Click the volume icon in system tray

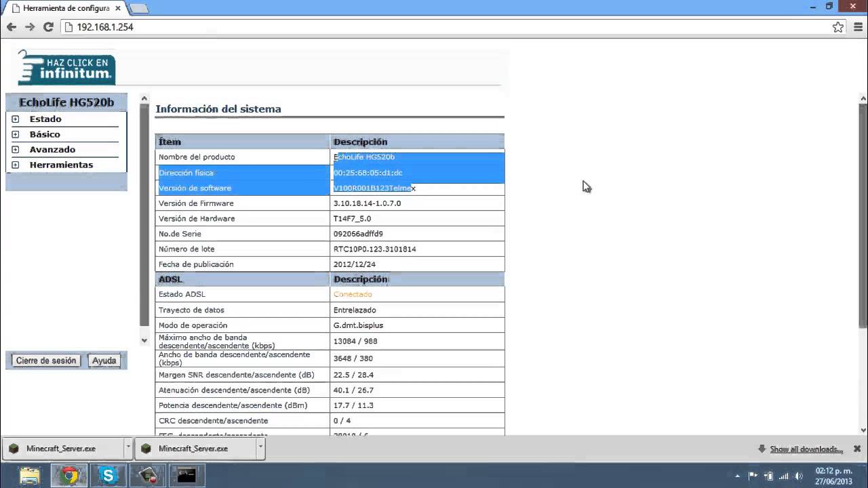tap(800, 476)
